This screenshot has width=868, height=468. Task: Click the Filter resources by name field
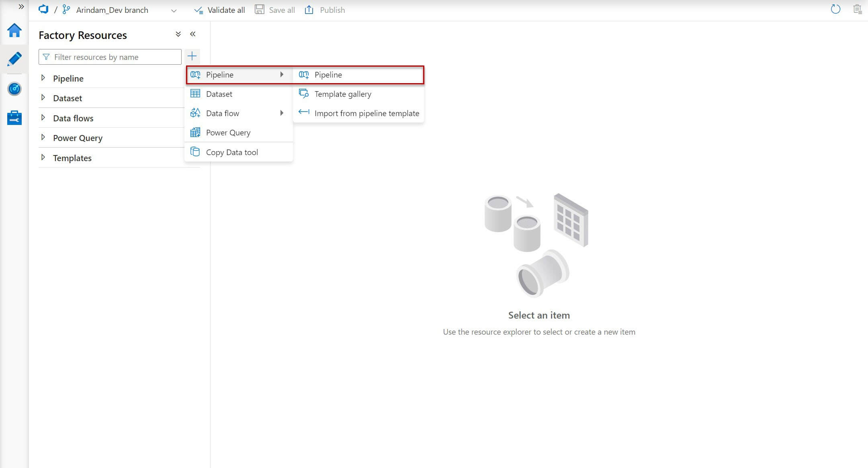[x=115, y=57]
